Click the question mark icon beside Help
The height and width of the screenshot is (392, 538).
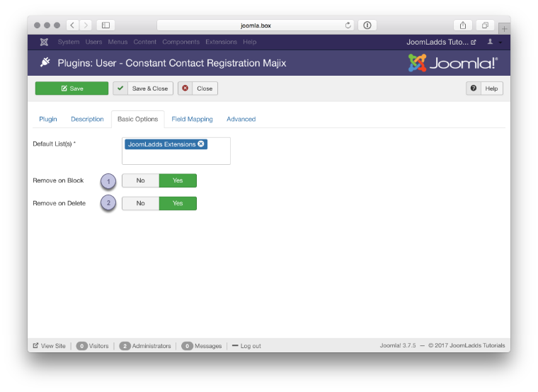[x=474, y=88]
